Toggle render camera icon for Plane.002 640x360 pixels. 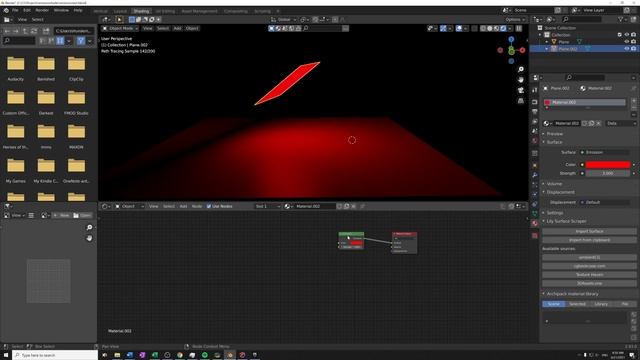click(x=633, y=49)
